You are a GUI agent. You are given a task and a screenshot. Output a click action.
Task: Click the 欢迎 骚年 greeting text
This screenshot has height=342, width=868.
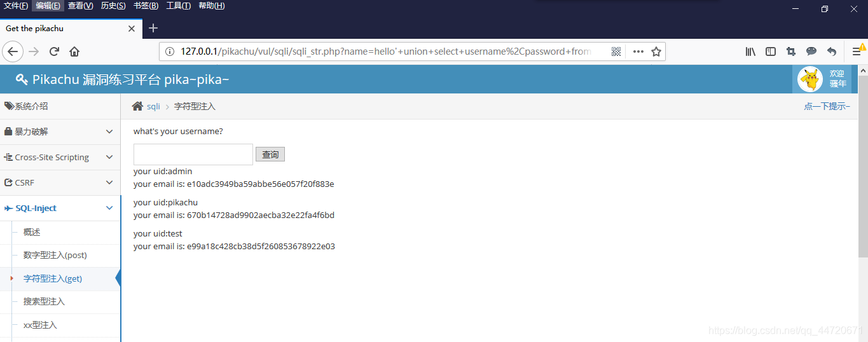837,79
